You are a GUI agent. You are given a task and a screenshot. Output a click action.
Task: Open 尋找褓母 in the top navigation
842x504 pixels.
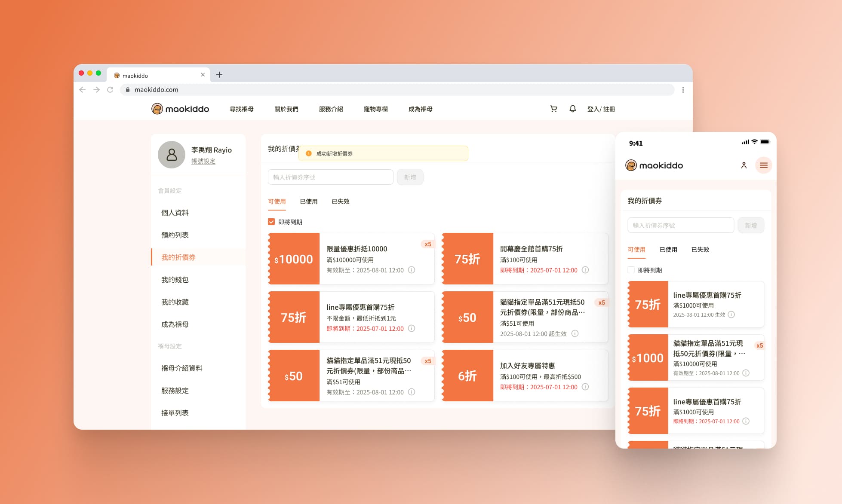pyautogui.click(x=242, y=109)
